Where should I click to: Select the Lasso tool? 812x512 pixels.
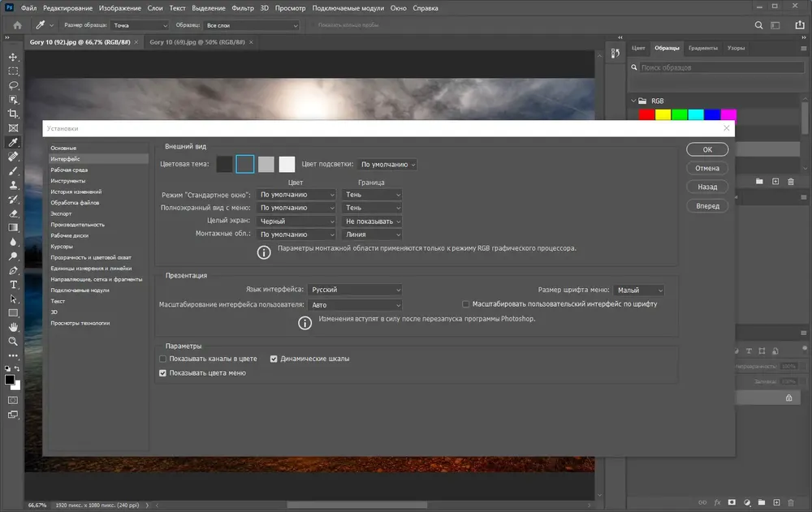14,85
